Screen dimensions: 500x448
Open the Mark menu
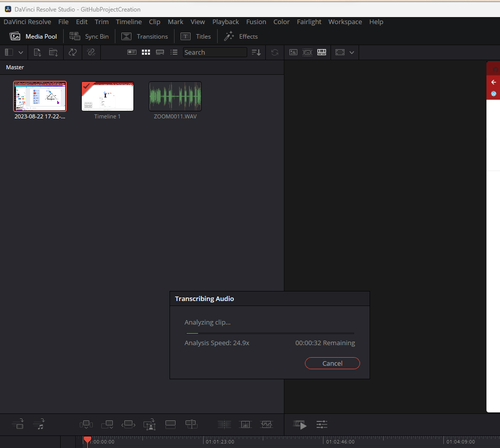176,22
